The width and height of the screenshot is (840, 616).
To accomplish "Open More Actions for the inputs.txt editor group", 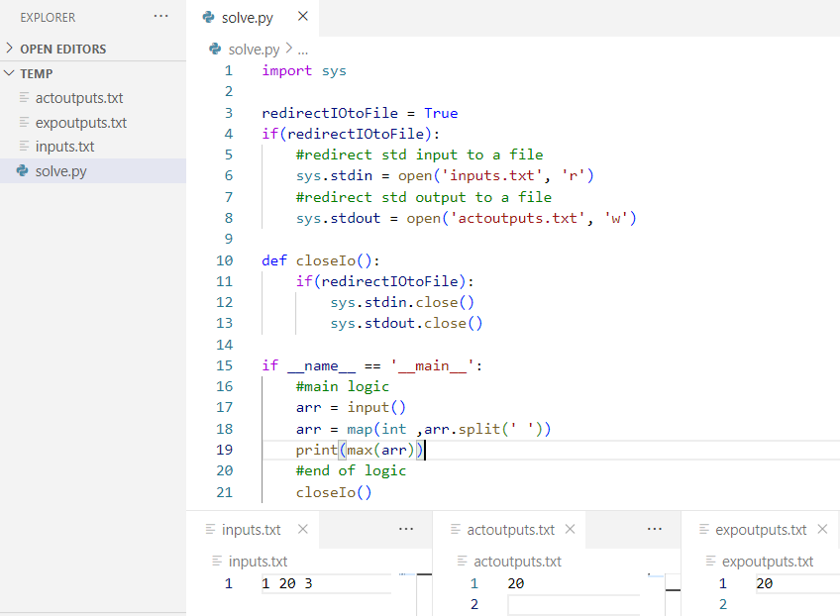I will click(x=405, y=529).
